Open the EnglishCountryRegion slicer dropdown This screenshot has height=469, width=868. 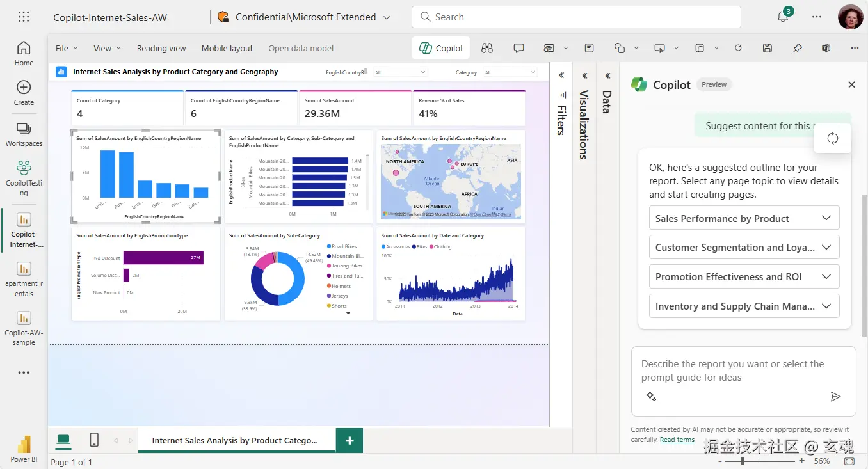click(x=400, y=72)
